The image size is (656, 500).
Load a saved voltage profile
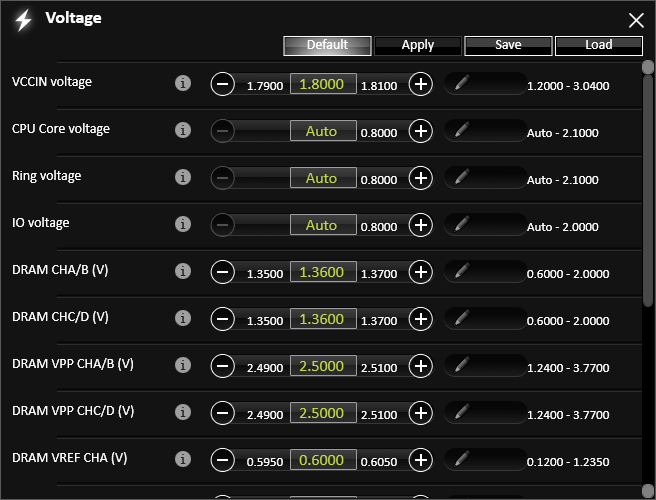[x=598, y=45]
